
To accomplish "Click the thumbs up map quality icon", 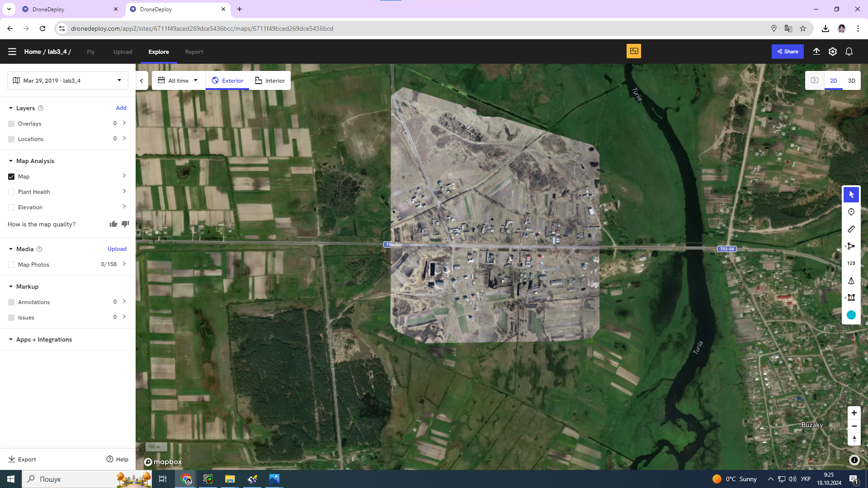I will [x=113, y=224].
